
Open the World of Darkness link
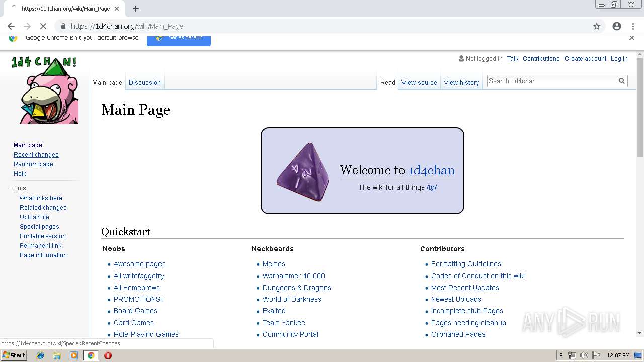click(292, 299)
